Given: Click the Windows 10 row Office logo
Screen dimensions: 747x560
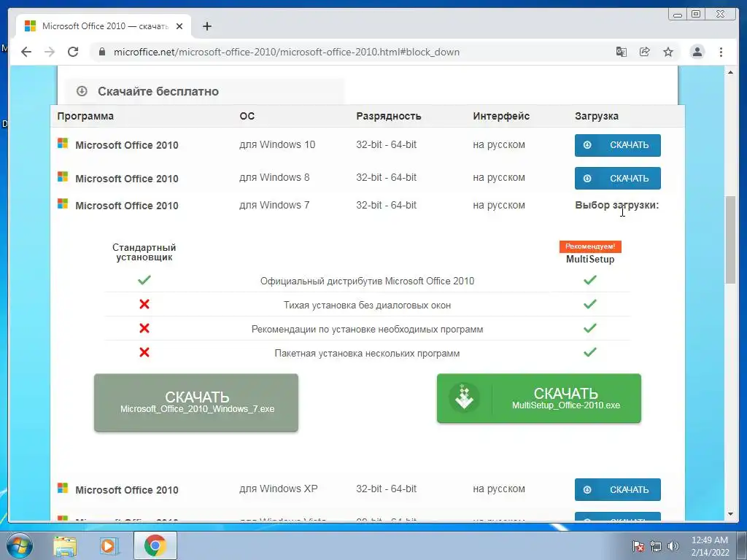Looking at the screenshot, I should [x=63, y=144].
